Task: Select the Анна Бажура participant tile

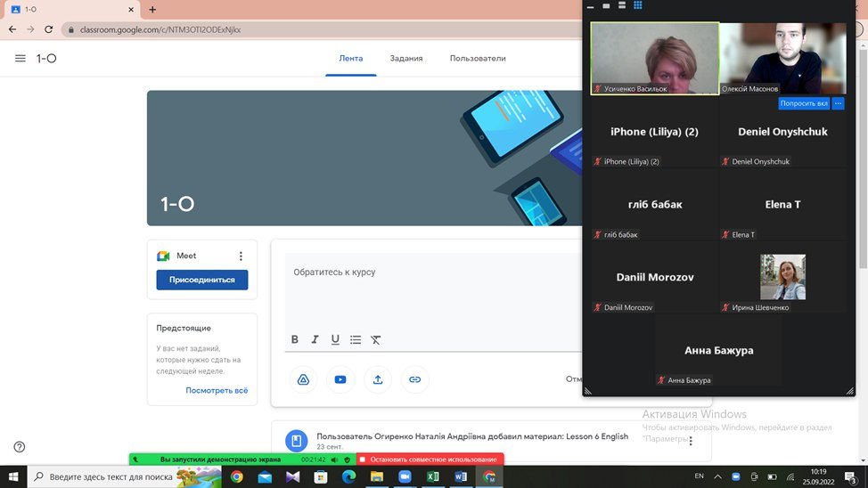Action: pyautogui.click(x=718, y=350)
